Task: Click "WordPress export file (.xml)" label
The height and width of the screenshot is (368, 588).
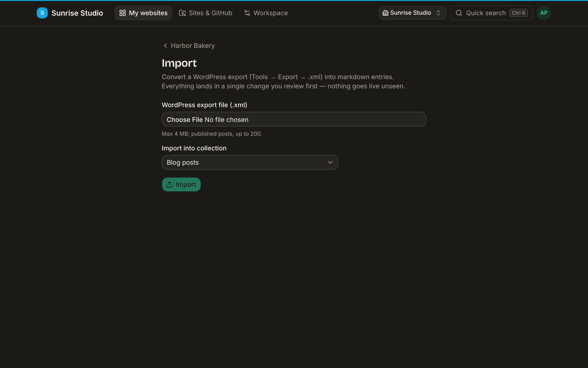Action: pos(204,105)
